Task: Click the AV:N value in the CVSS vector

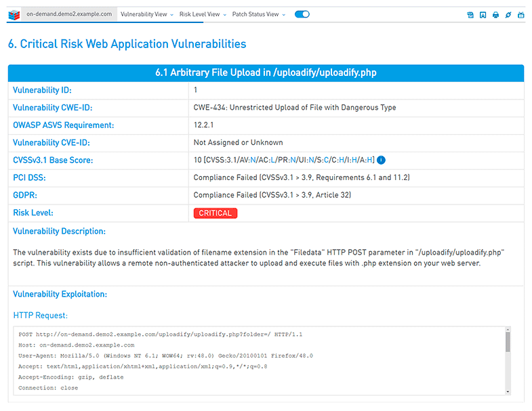Action: (x=249, y=160)
